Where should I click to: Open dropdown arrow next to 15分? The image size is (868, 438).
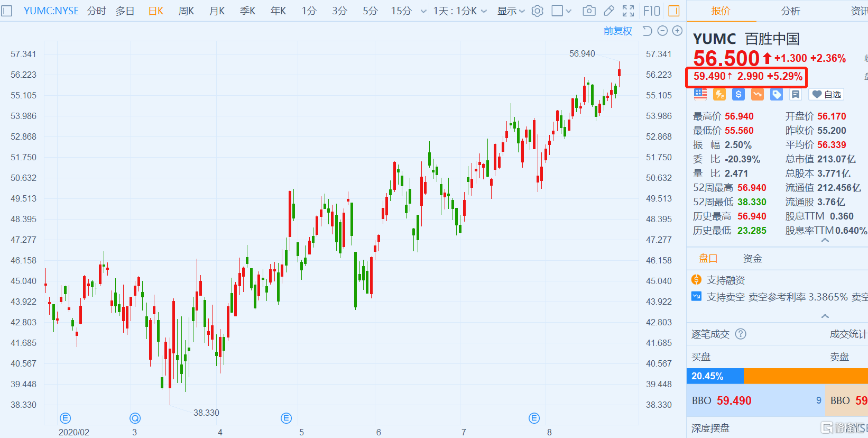click(x=423, y=11)
